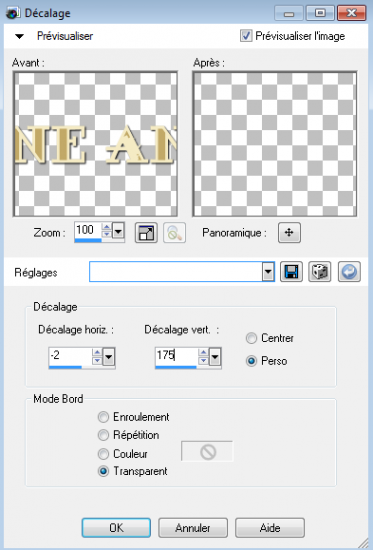Minimize the Décalage dialog window
Viewport: 373px width, 550px height.
tap(289, 13)
